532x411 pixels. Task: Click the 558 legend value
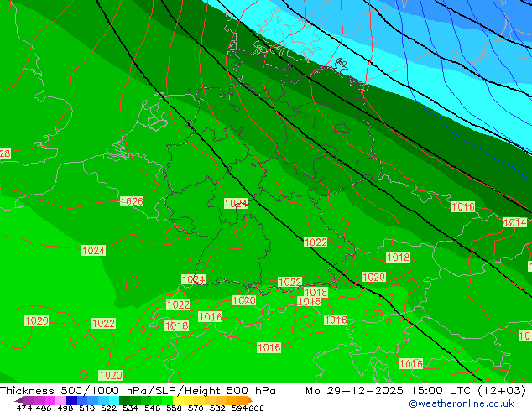[x=174, y=408]
